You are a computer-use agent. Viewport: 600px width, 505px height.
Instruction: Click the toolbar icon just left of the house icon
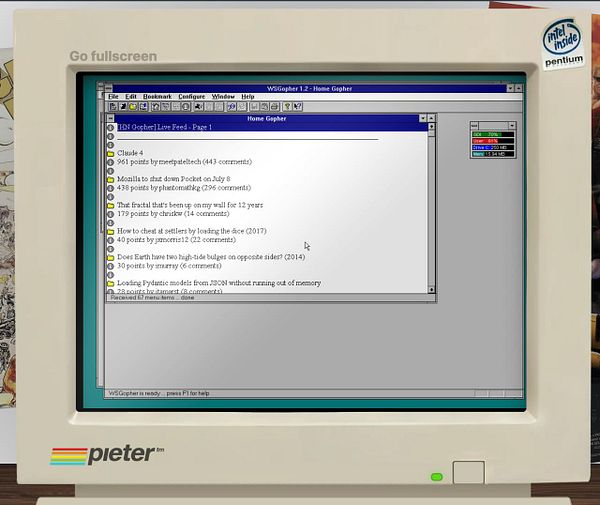pos(143,107)
